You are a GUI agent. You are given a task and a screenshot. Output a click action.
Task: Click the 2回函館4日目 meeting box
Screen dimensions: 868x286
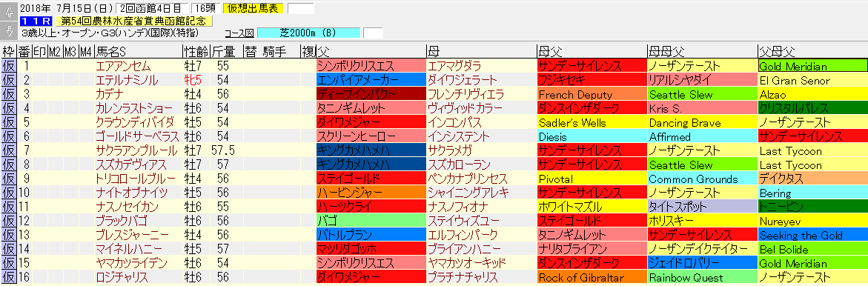click(152, 8)
